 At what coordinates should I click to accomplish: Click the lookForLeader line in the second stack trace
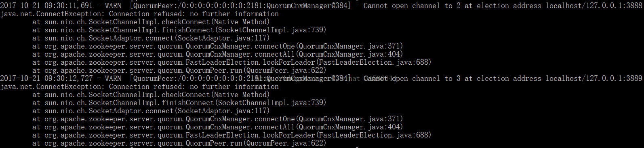pyautogui.click(x=232, y=135)
